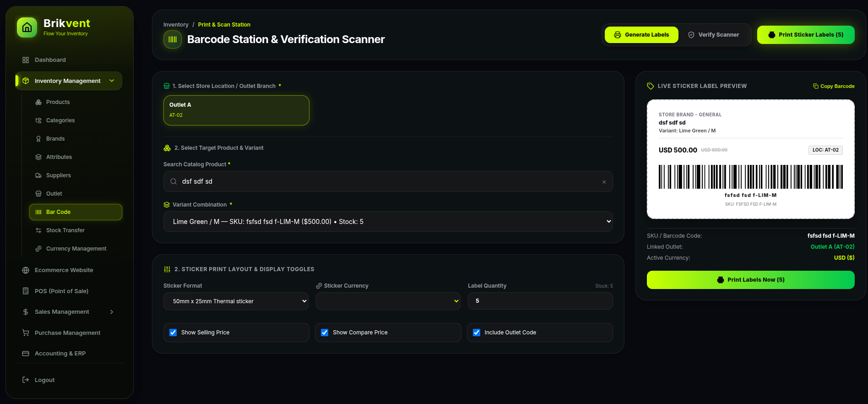
Task: Select the Bar Code menu item
Action: tap(76, 212)
